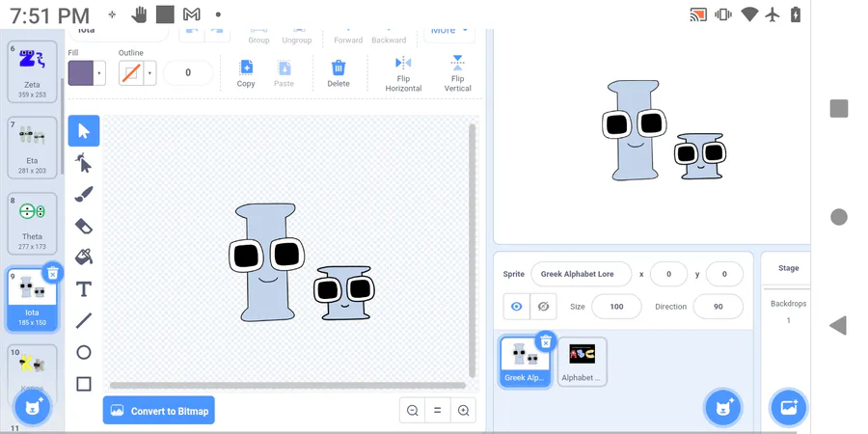This screenshot has width=868, height=434.
Task: Tap the cast icon in status bar
Action: point(698,14)
